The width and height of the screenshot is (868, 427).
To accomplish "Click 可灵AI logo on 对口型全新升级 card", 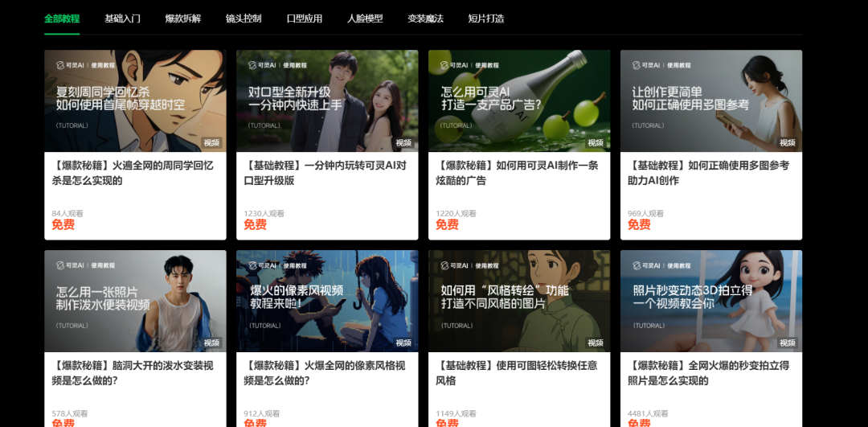I will coord(262,65).
